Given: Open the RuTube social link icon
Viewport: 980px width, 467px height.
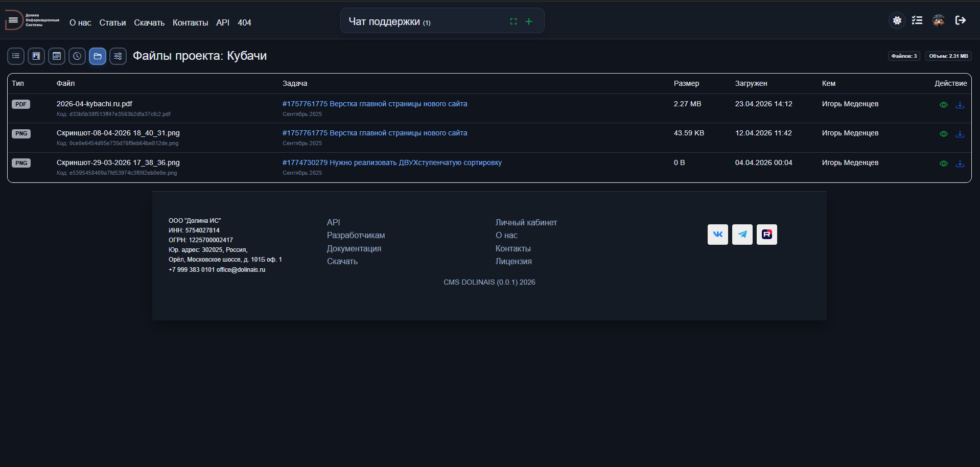Looking at the screenshot, I should (x=767, y=235).
